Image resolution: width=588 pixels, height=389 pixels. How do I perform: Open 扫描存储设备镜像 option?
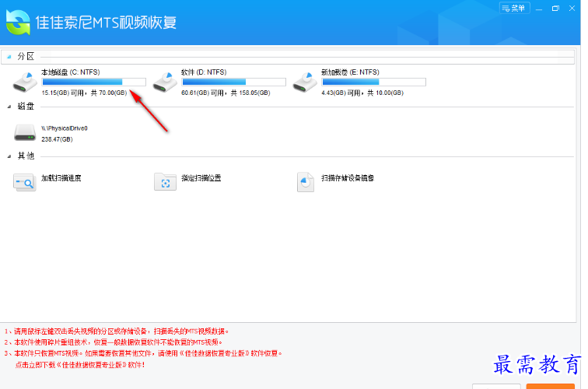348,178
